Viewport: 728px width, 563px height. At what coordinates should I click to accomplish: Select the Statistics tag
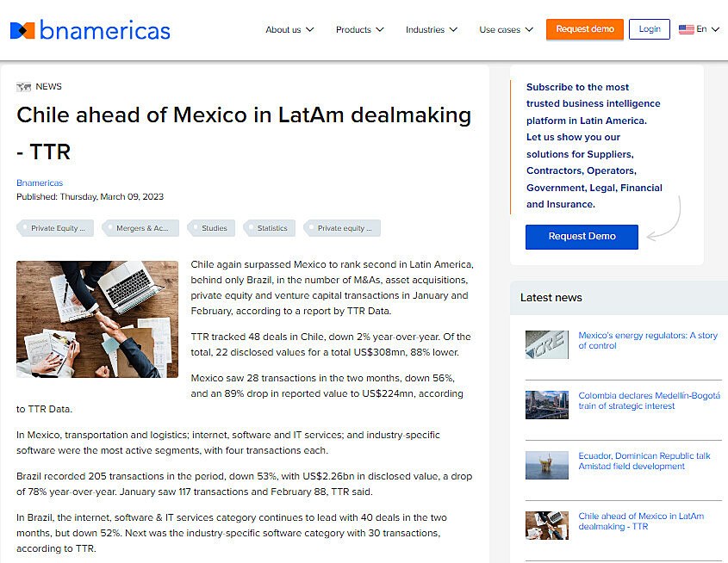(270, 228)
